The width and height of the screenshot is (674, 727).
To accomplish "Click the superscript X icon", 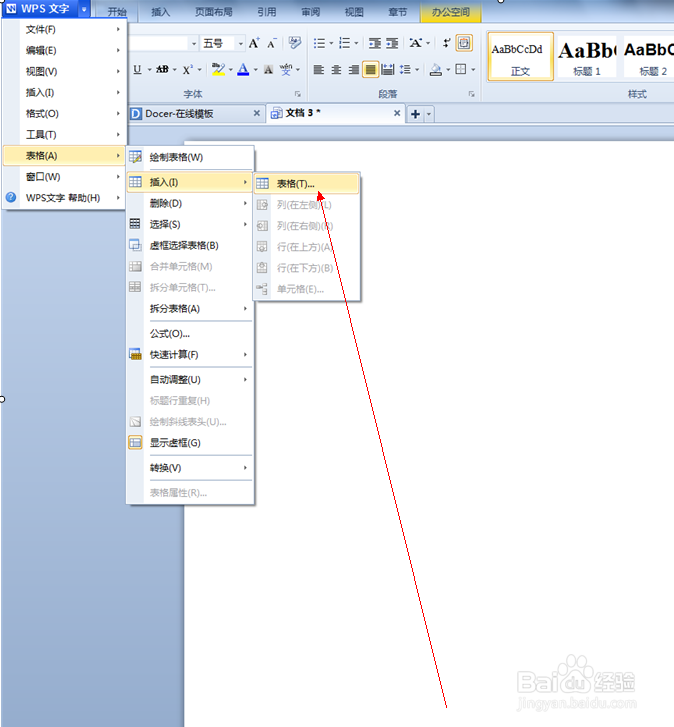I will point(187,70).
